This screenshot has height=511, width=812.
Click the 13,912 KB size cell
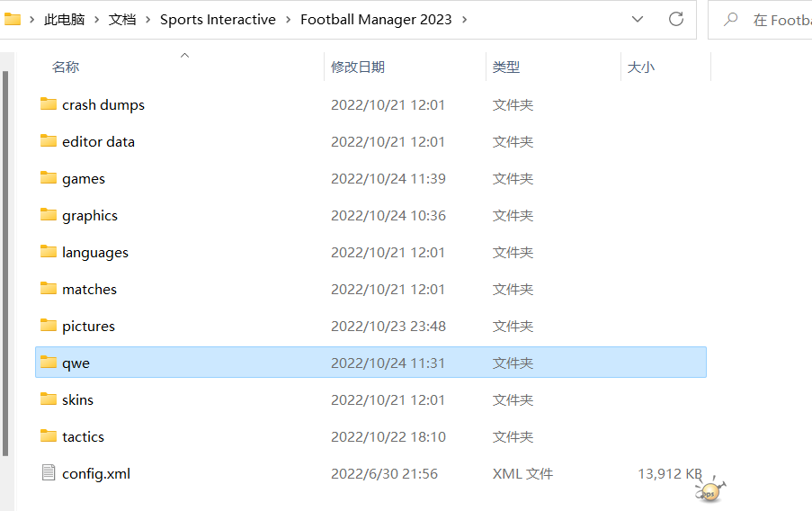click(x=670, y=474)
